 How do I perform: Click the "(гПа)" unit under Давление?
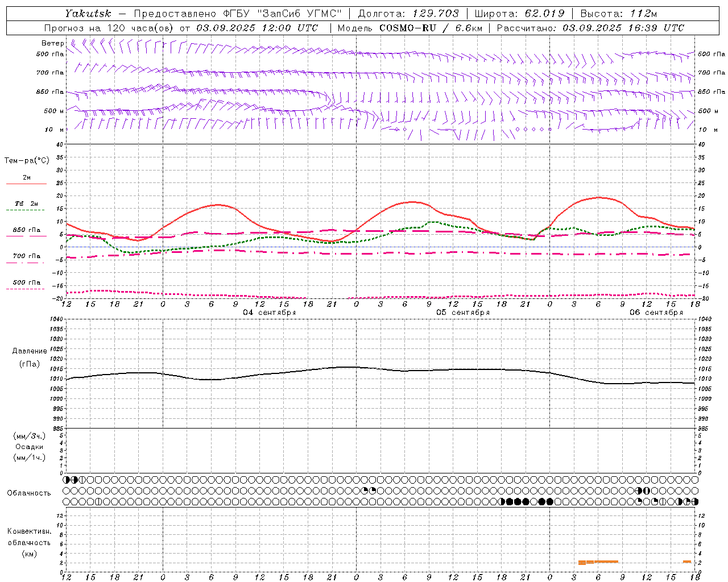pos(30,364)
